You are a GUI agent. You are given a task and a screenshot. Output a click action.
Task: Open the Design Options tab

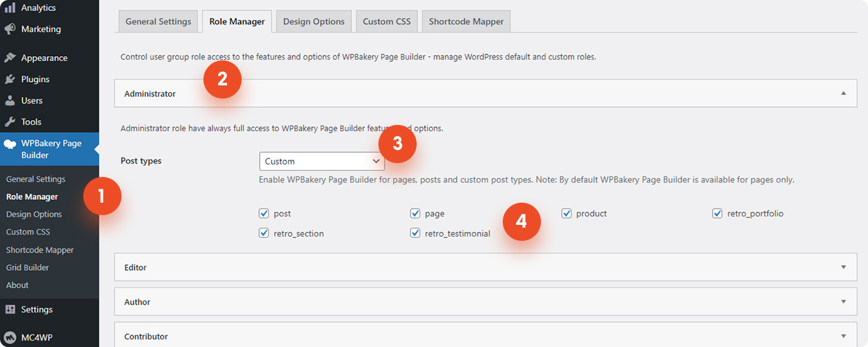click(x=314, y=22)
